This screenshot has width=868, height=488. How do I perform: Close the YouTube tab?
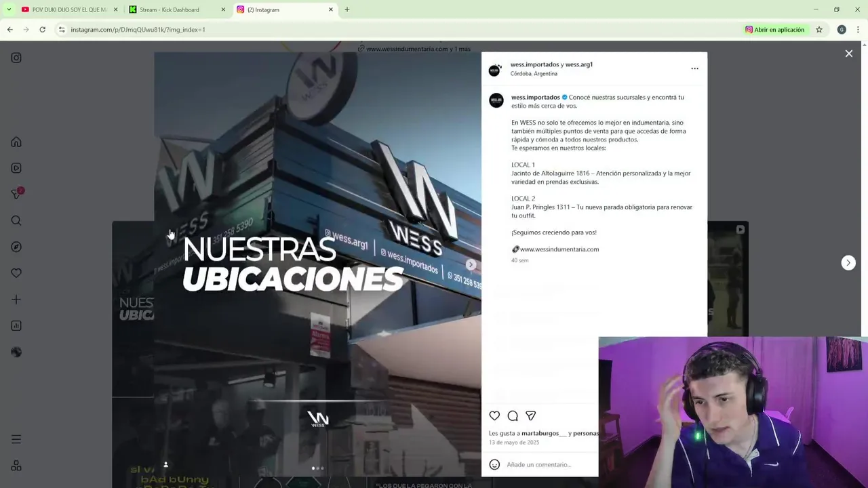coord(115,9)
